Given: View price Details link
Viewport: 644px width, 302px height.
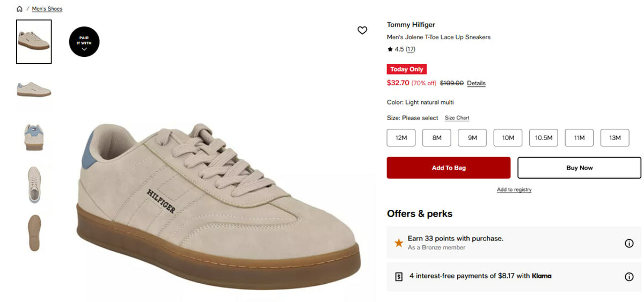Looking at the screenshot, I should click(x=476, y=83).
